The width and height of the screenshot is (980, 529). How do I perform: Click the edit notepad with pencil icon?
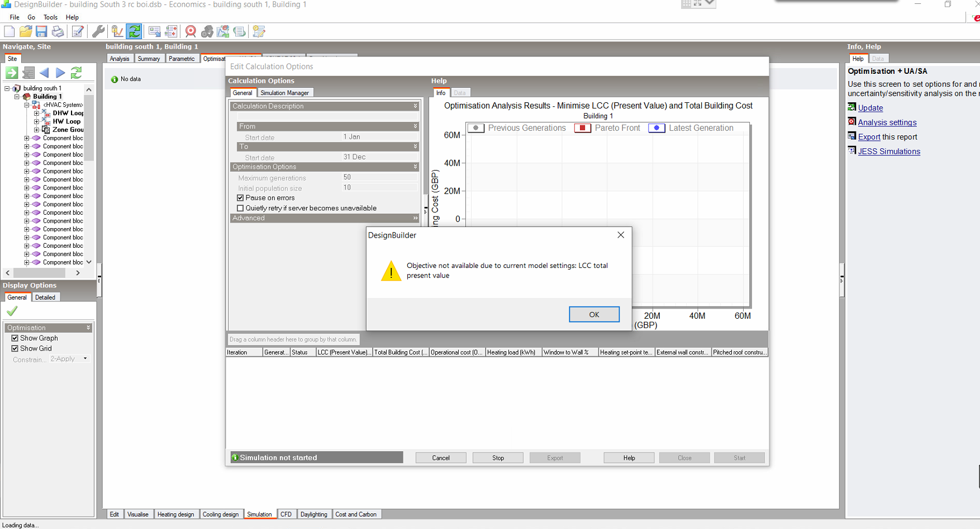[x=78, y=31]
